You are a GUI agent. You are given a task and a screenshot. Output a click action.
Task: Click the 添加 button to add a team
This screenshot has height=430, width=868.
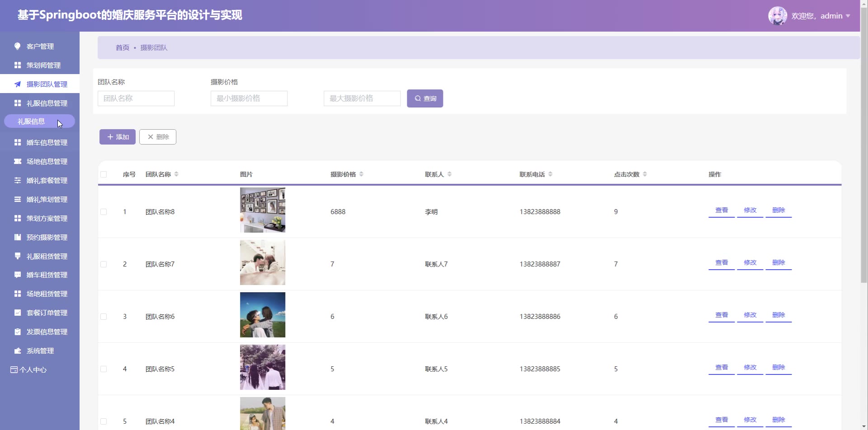point(118,137)
